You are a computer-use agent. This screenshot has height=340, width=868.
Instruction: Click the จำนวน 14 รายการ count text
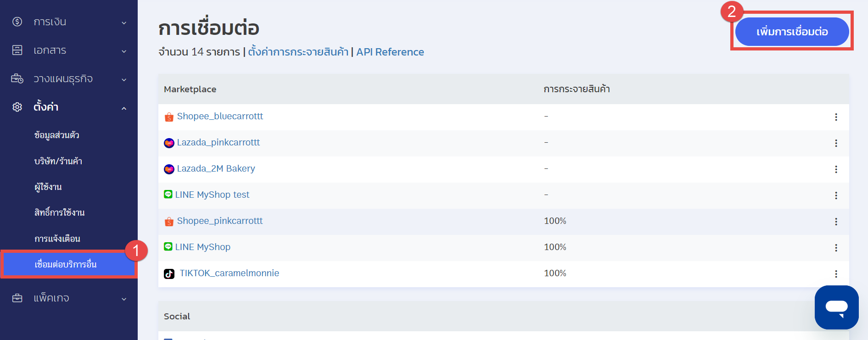199,52
